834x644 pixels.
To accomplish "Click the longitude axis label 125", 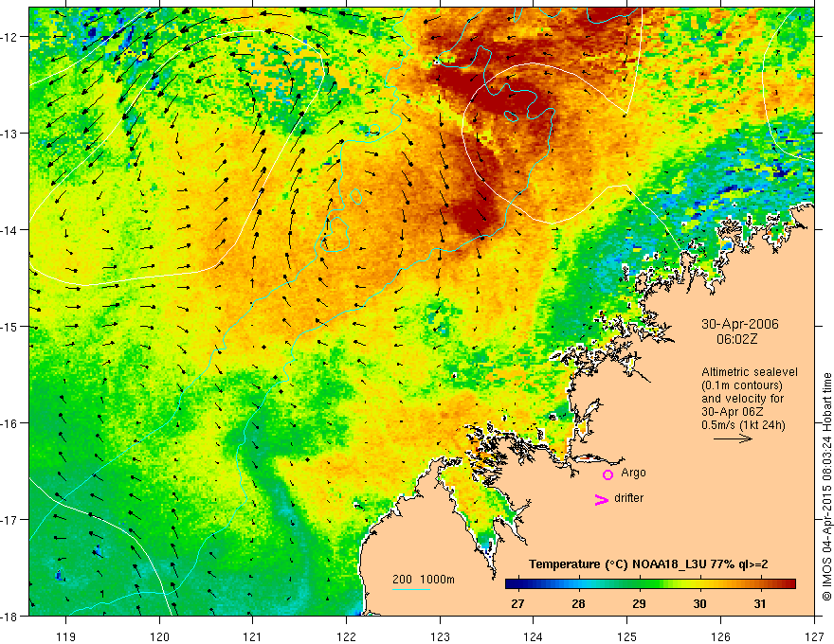I will point(627,636).
